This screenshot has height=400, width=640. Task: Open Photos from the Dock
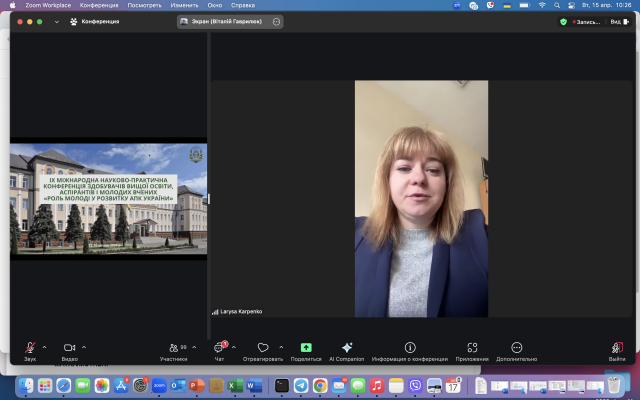coord(102,385)
